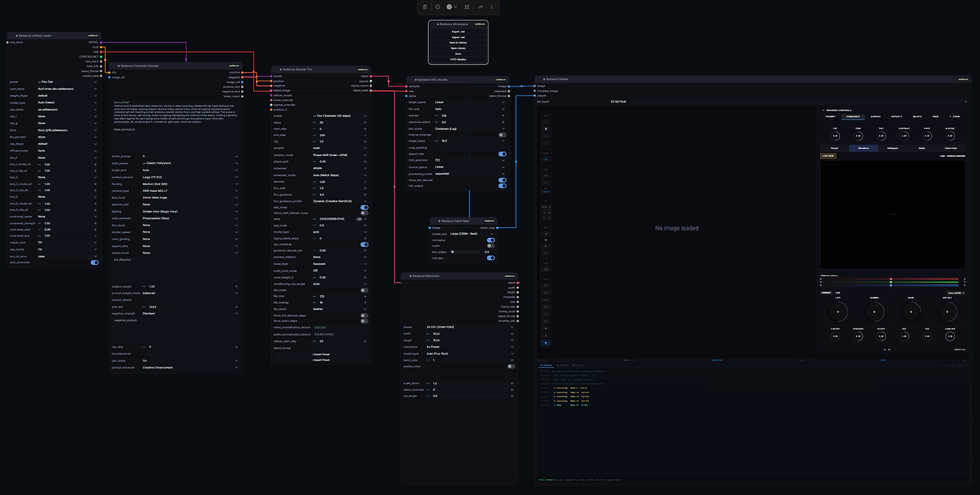
Task: Toggle invert in Depth Map node
Action: click(491, 246)
